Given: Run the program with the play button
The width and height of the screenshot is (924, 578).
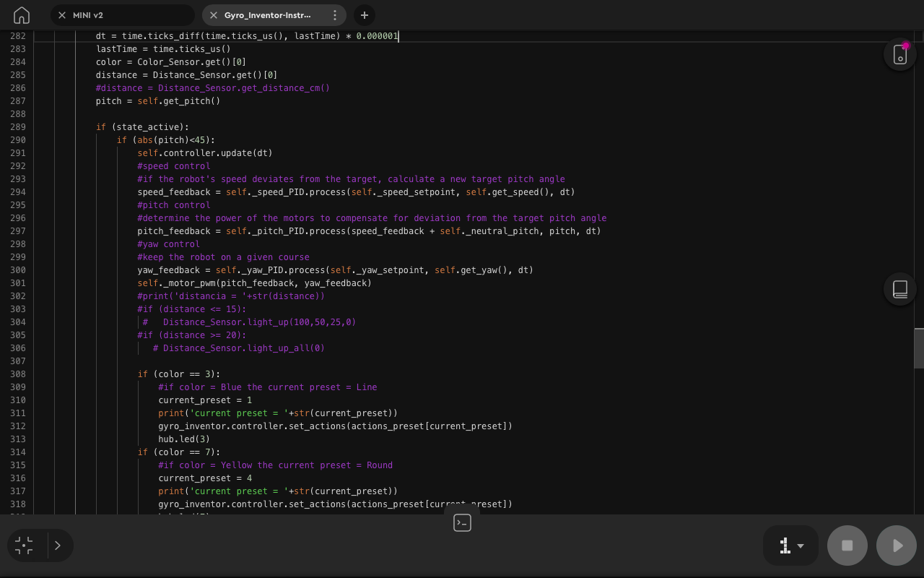Looking at the screenshot, I should click(896, 545).
